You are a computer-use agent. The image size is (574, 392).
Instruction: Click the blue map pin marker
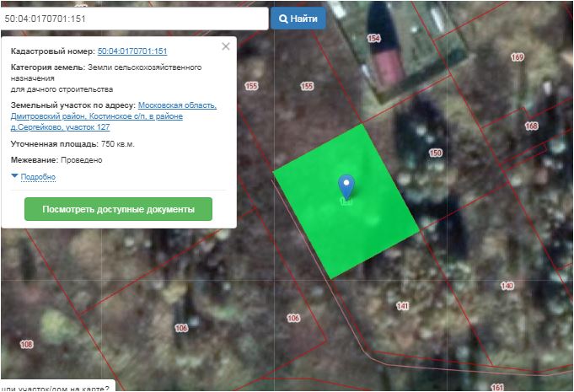346,186
